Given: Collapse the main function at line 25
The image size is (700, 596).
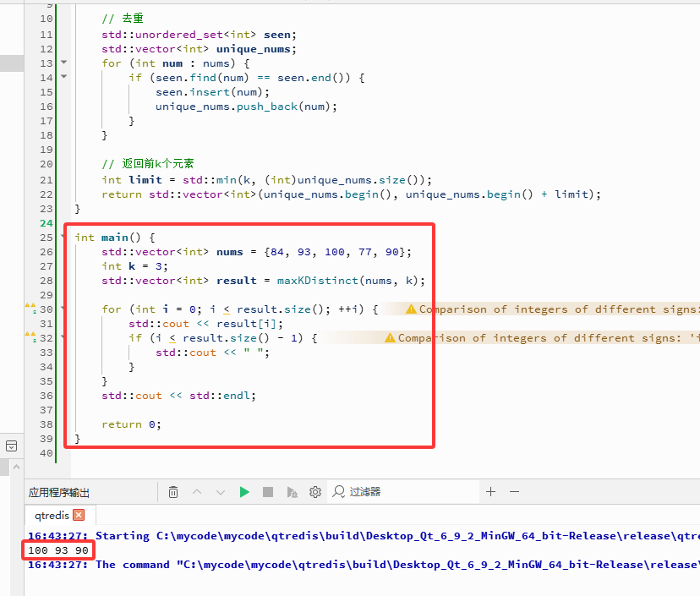Looking at the screenshot, I should [63, 236].
